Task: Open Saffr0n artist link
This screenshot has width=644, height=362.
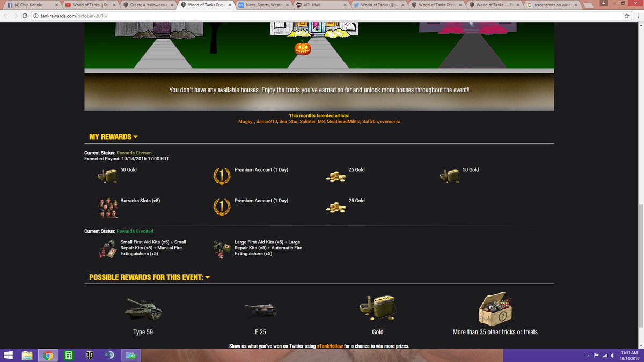Action: [370, 122]
